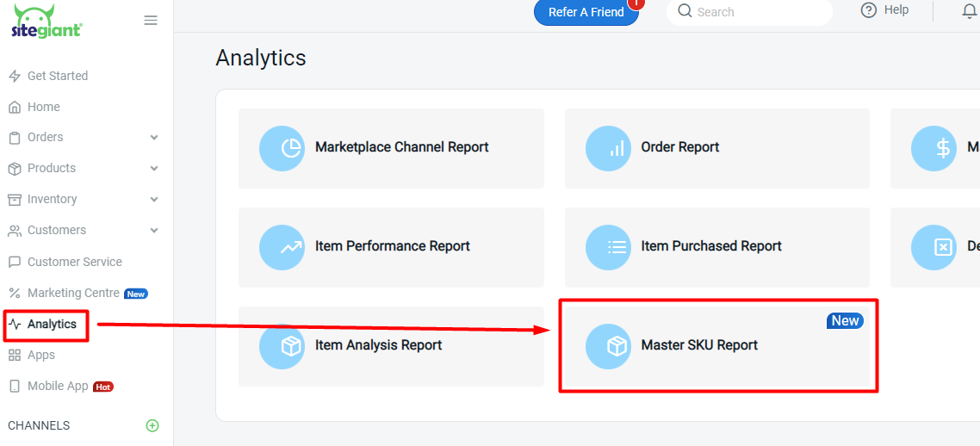Click the Item Purchased Report list icon
This screenshot has width=980, height=446.
[608, 247]
